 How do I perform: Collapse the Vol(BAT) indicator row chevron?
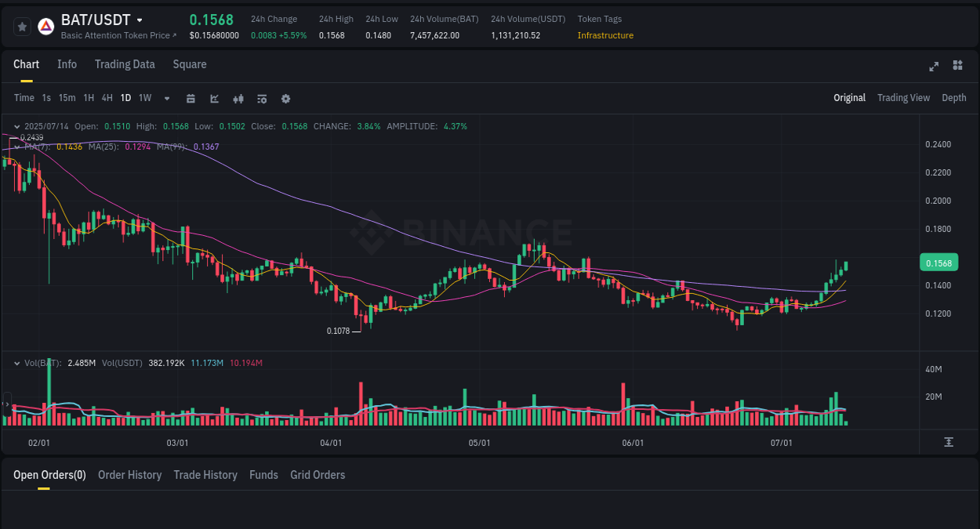coord(17,362)
